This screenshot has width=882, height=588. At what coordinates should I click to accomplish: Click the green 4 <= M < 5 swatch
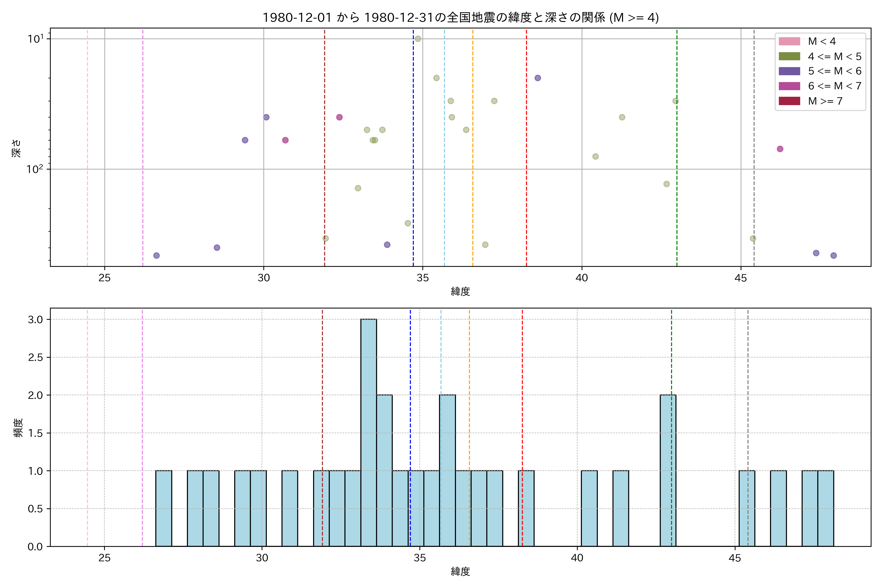[x=789, y=56]
